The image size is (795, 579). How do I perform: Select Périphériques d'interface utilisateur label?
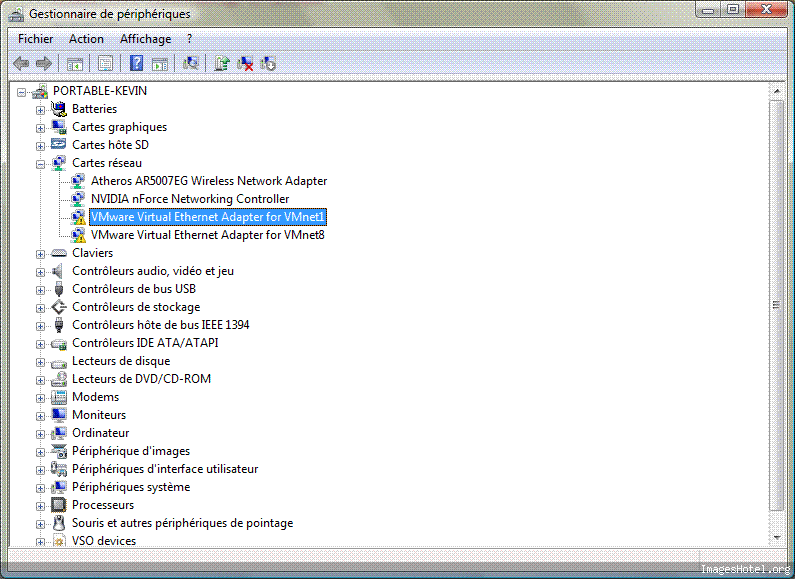coord(165,468)
